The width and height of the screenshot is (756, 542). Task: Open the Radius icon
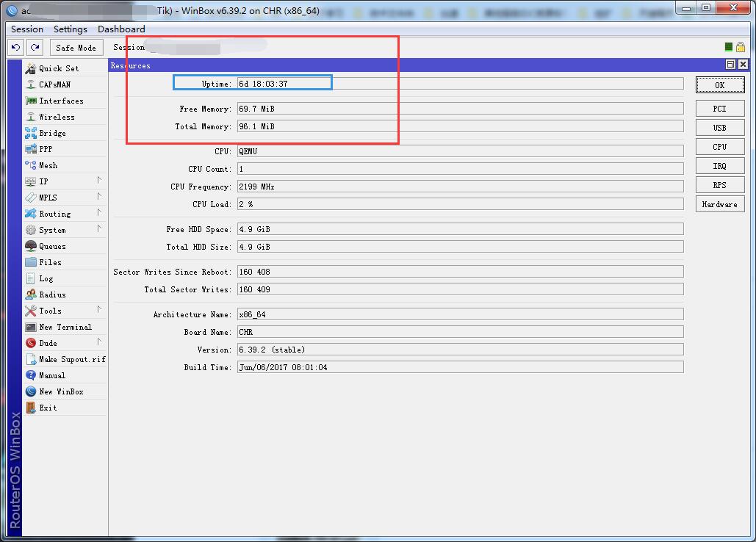[x=31, y=295]
